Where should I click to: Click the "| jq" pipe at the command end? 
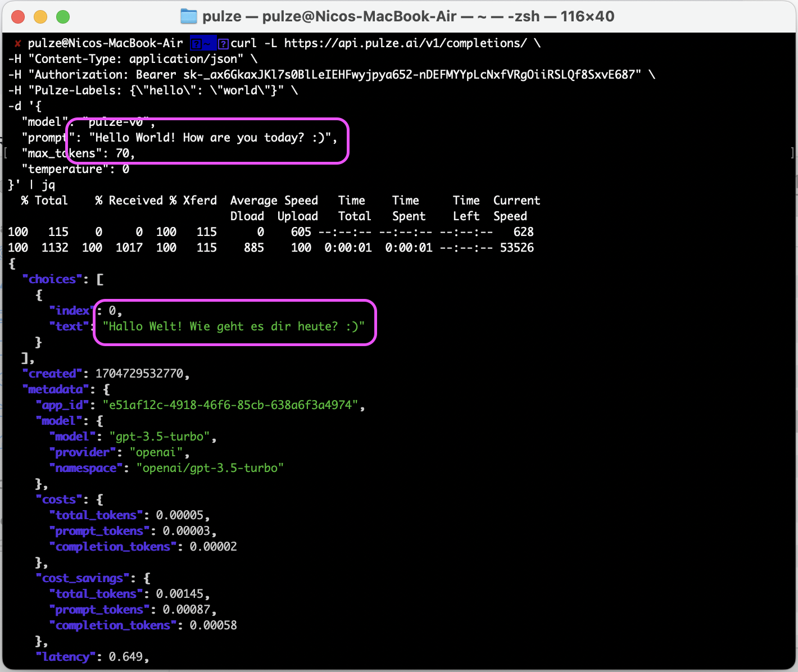(x=42, y=185)
